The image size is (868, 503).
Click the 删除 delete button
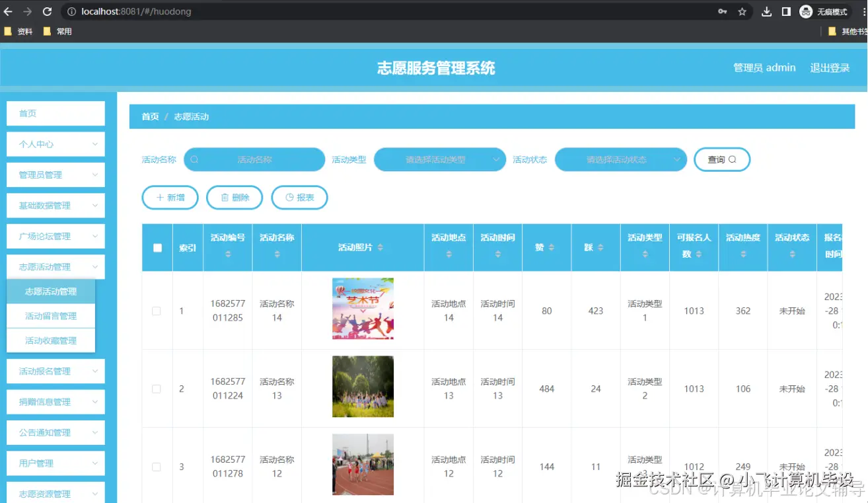pyautogui.click(x=235, y=198)
